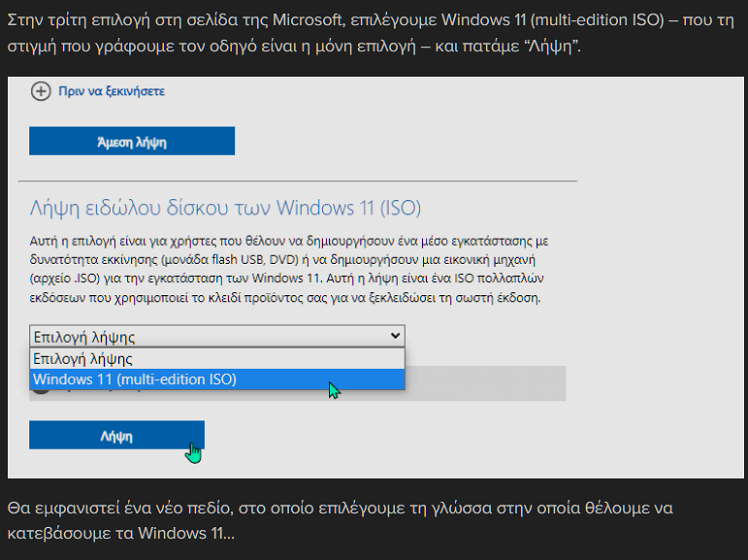
Task: Click the blue Λήψη button
Action: 117,435
